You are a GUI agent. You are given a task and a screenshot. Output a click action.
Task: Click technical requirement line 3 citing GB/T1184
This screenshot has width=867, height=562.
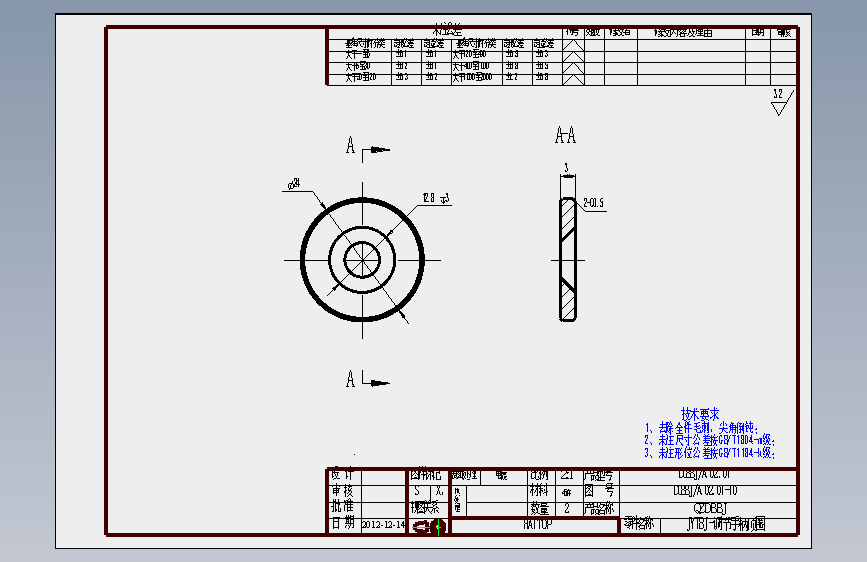[x=709, y=453]
